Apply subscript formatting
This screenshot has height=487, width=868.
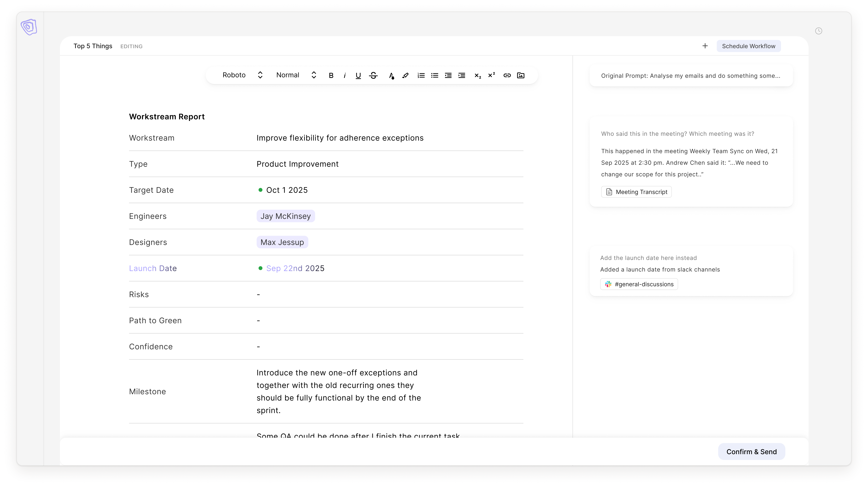tap(477, 76)
